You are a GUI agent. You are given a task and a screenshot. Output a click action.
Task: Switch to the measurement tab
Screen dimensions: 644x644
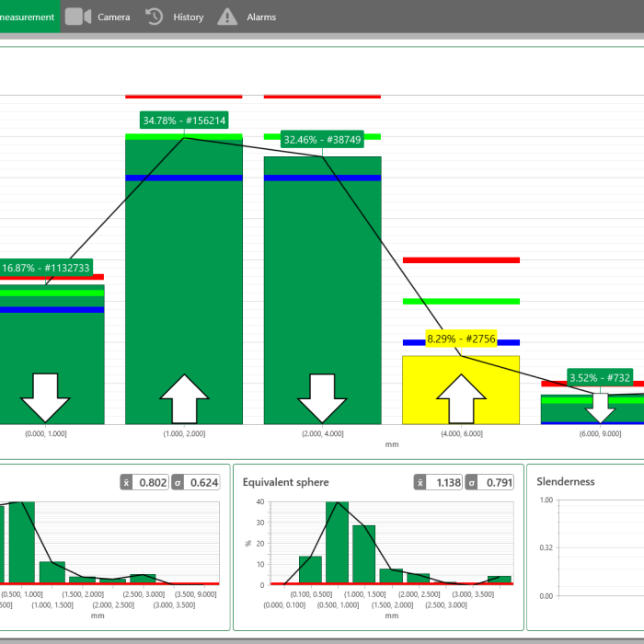pos(28,17)
